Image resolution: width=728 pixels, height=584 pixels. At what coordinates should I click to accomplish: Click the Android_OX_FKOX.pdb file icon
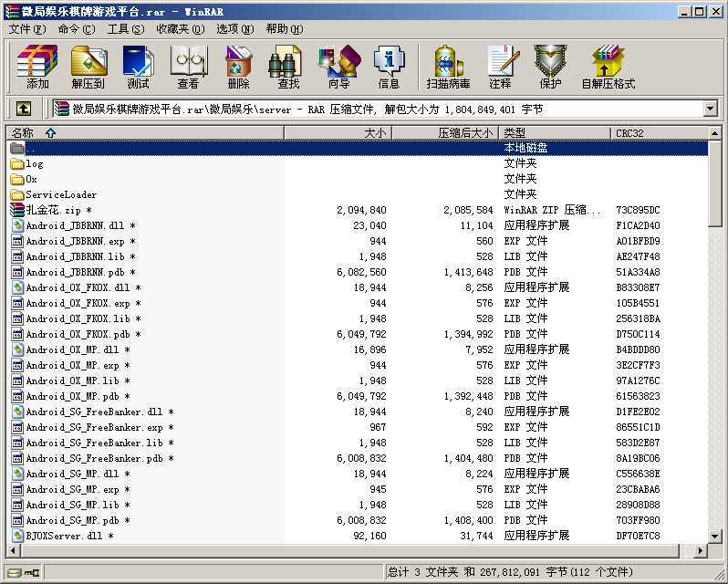(17, 334)
